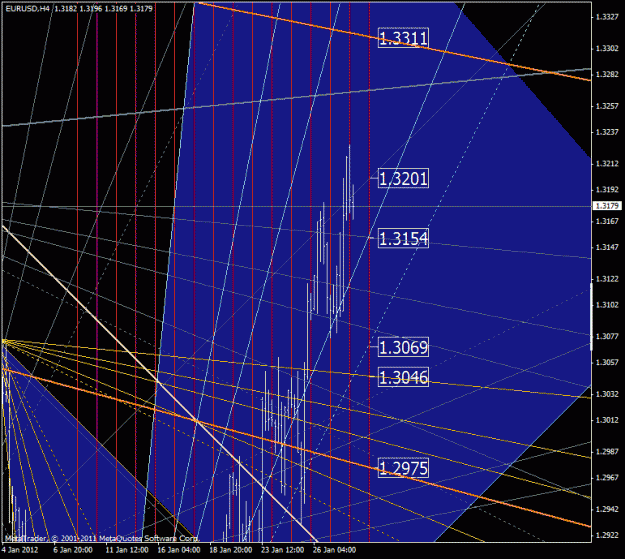Click the 4 Jan 2012 date label
This screenshot has height=559, width=625.
tap(20, 550)
